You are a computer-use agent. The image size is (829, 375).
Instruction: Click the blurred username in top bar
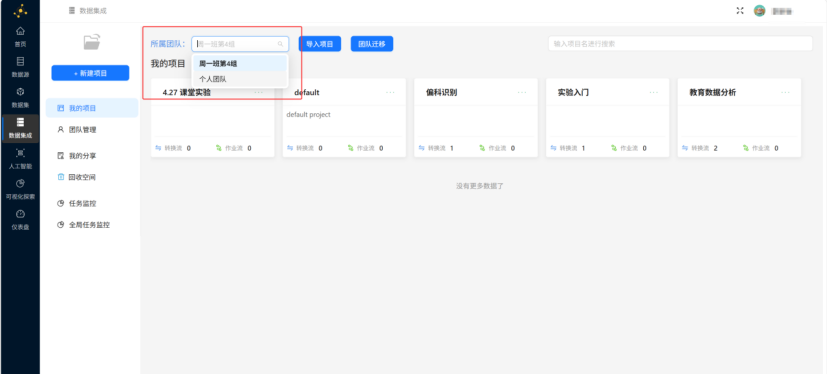click(x=782, y=11)
